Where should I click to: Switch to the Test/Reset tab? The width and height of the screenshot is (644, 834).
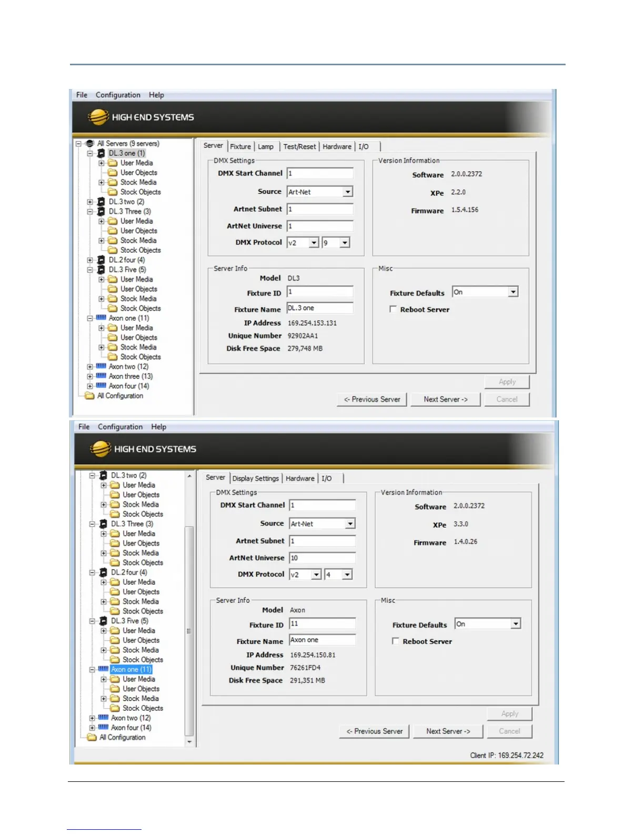pyautogui.click(x=299, y=146)
